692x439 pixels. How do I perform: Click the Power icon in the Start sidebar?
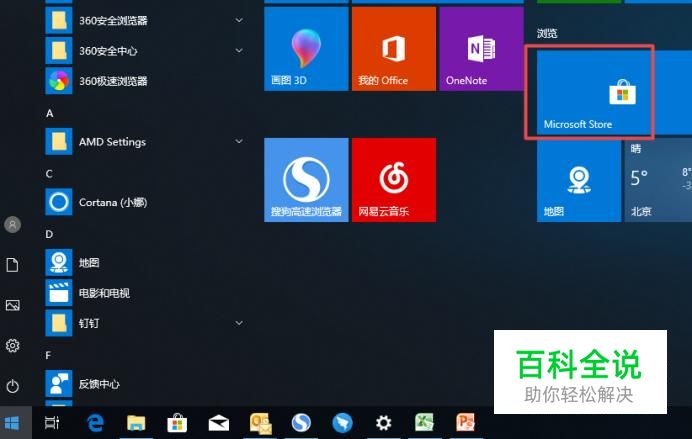[12, 386]
